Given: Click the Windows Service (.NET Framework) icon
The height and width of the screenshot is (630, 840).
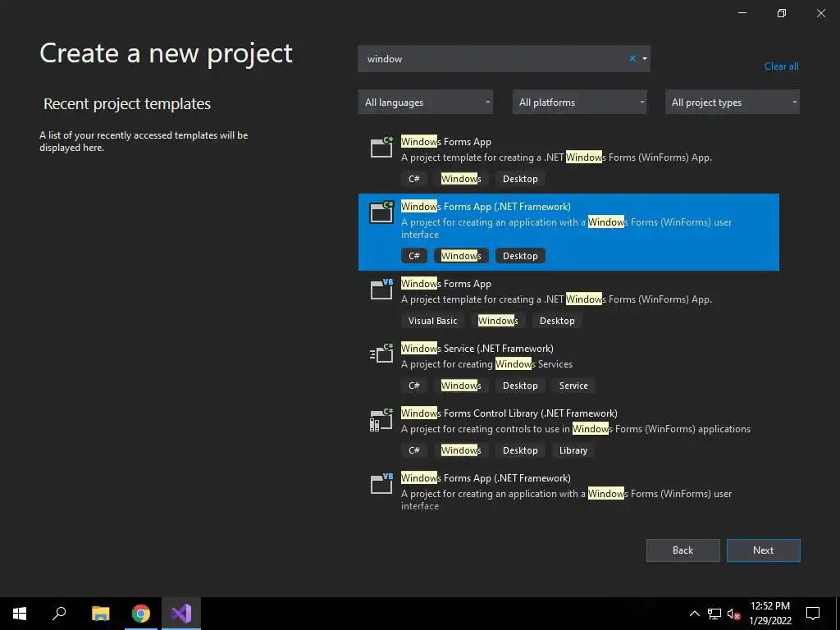Looking at the screenshot, I should click(381, 354).
